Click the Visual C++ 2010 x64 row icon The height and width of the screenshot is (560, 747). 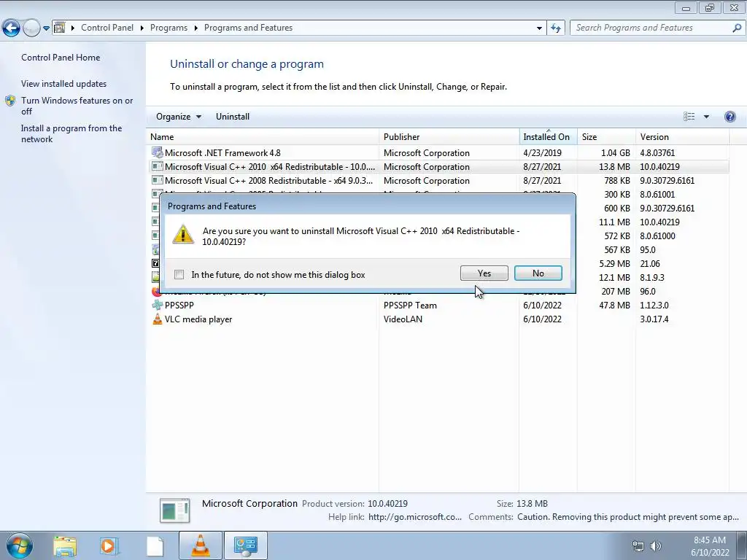tap(158, 167)
